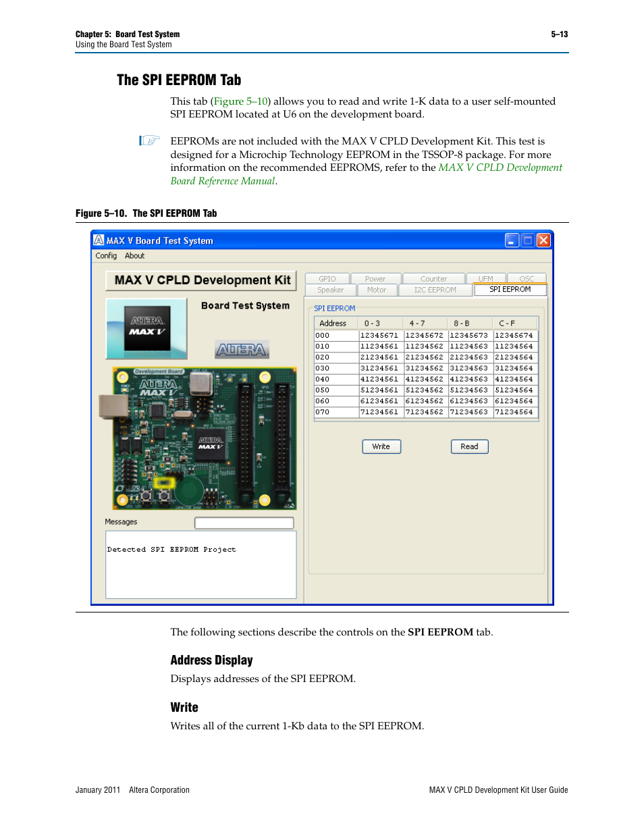This screenshot has height=834, width=644.
Task: Click the Altera logo
Action: [242, 349]
